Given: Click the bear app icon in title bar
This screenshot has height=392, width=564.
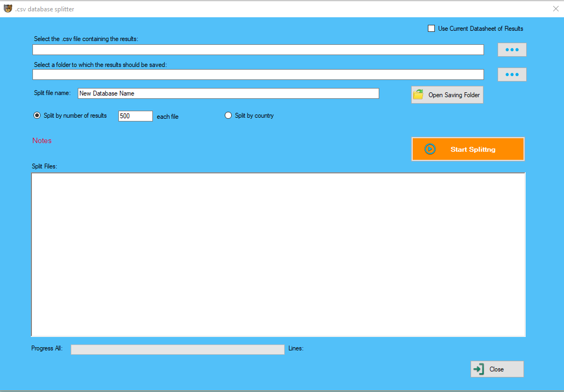Looking at the screenshot, I should click(x=8, y=9).
